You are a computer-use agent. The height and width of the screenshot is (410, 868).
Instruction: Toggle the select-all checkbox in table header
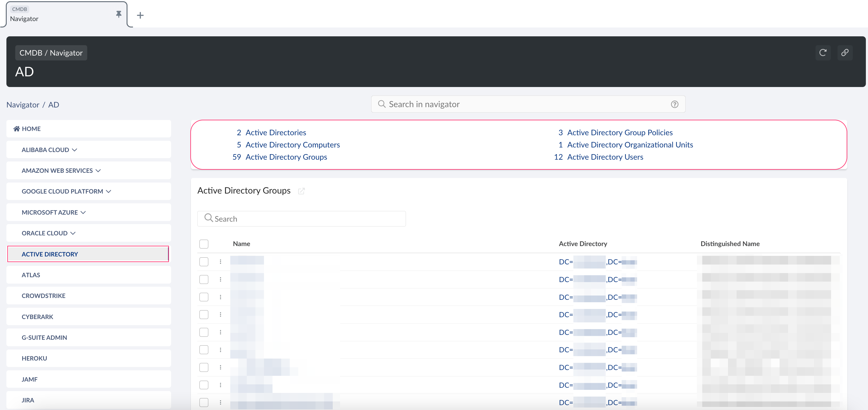204,244
